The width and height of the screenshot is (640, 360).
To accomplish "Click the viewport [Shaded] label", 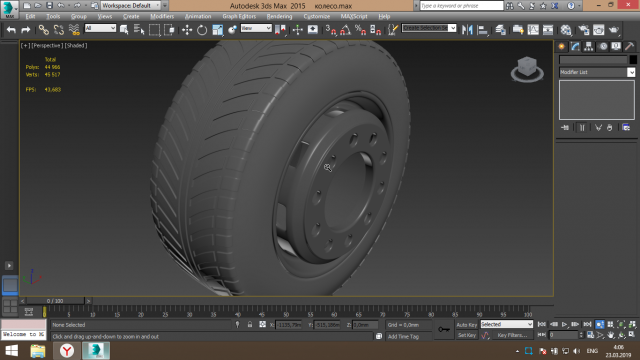I will pyautogui.click(x=76, y=46).
